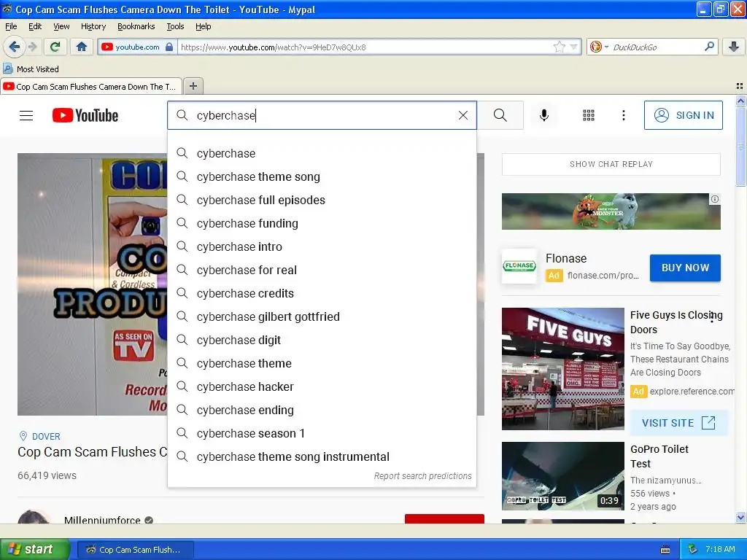This screenshot has width=747, height=560.
Task: Choose 'cyberchase season 1' suggestion
Action: (322, 433)
